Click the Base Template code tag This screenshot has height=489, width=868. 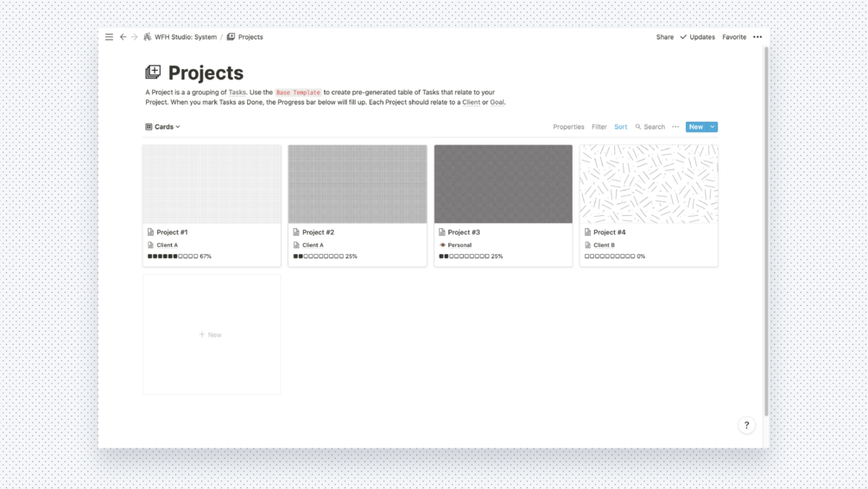(x=298, y=92)
